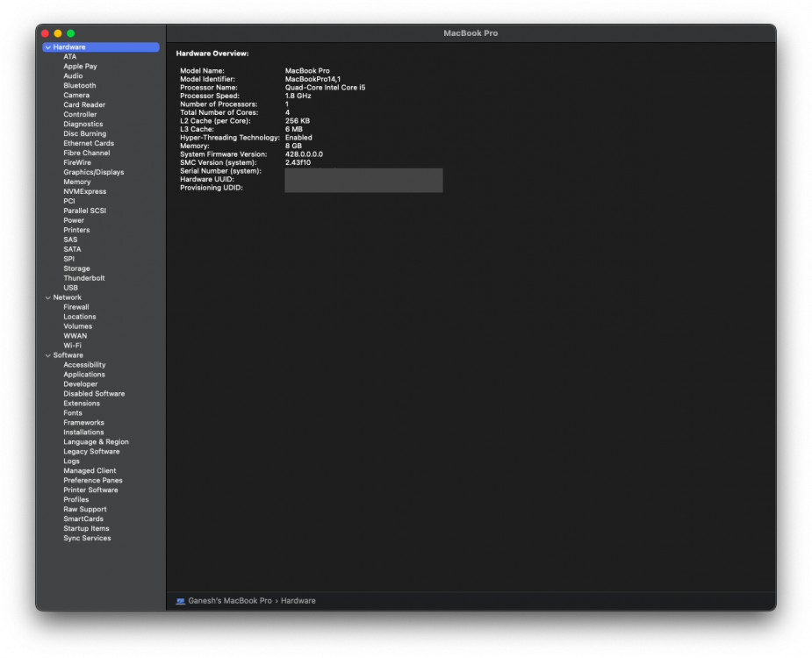Image resolution: width=812 pixels, height=658 pixels.
Task: Select Raw Support in sidebar
Action: point(85,510)
